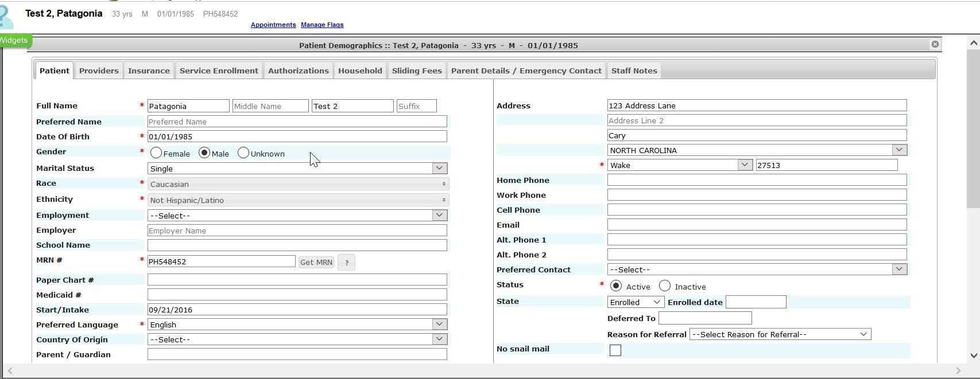Click the Enrolled date field
Screen dimensions: 980x379
click(x=756, y=302)
